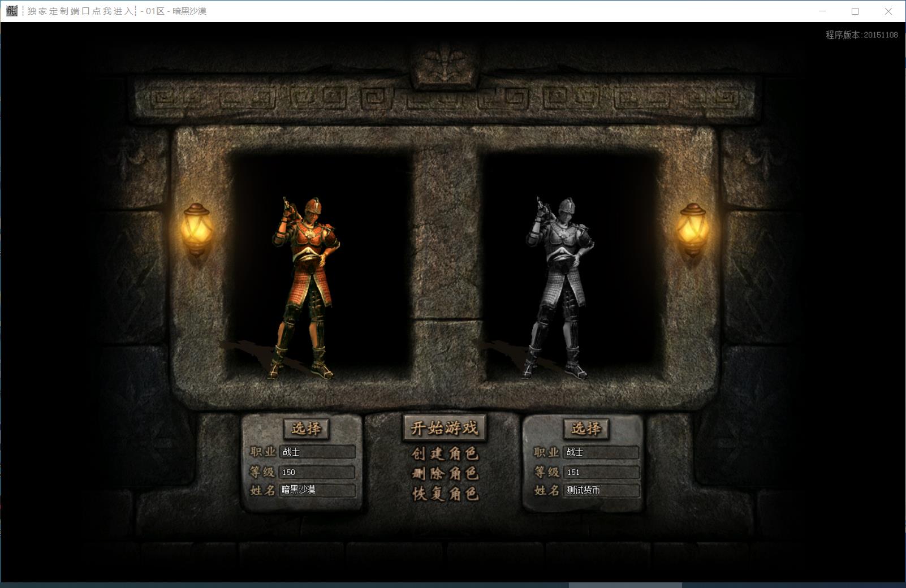
Task: Click the right level field showing 151
Action: tap(602, 472)
